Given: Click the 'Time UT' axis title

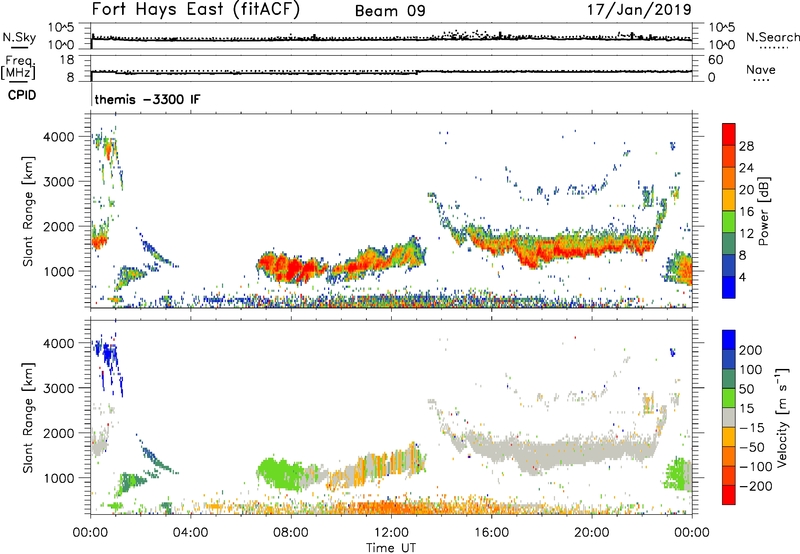Looking at the screenshot, I should coord(391,548).
